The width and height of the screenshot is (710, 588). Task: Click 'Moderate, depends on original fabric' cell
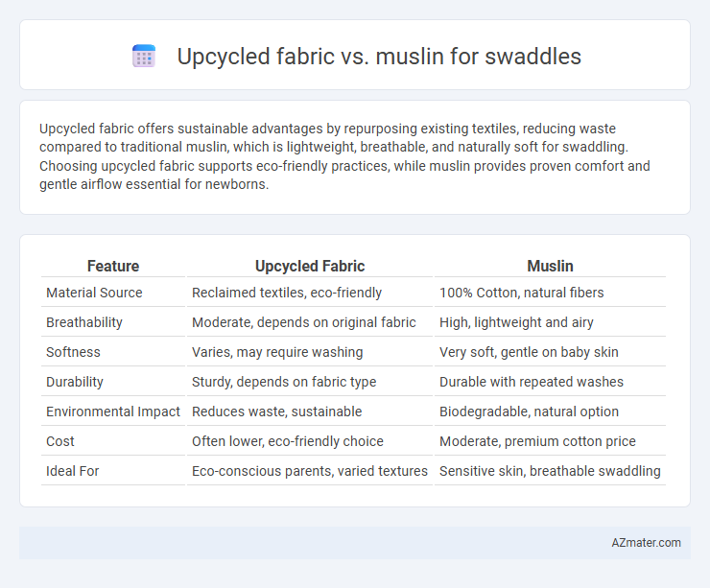point(303,322)
